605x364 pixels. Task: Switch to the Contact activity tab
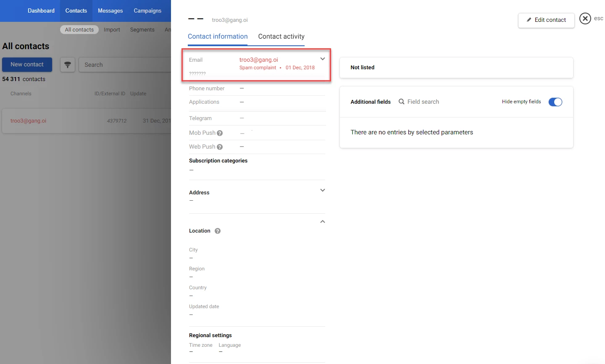281,37
